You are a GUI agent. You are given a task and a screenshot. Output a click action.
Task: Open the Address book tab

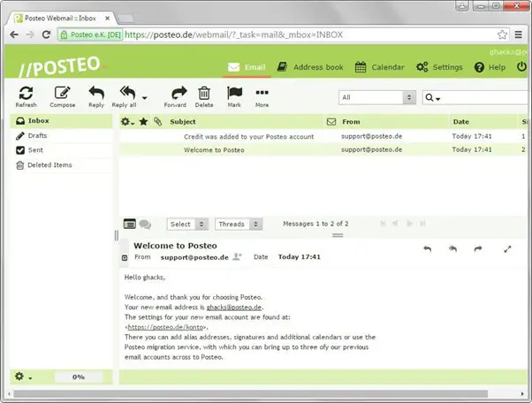click(310, 67)
